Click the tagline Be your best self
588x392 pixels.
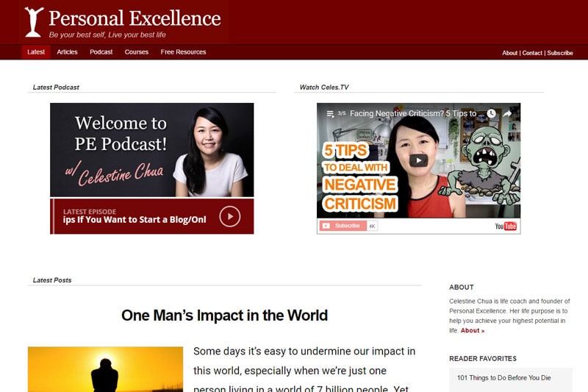pos(107,35)
